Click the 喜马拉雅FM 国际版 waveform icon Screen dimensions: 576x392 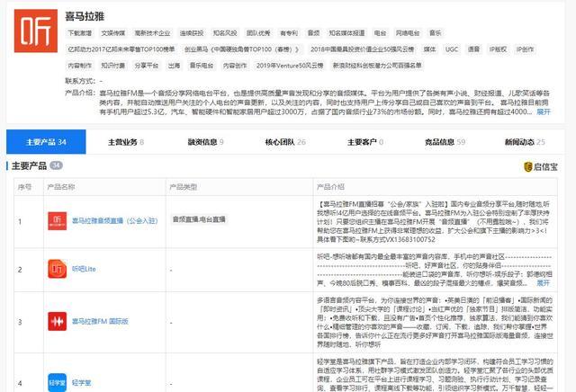pos(58,322)
